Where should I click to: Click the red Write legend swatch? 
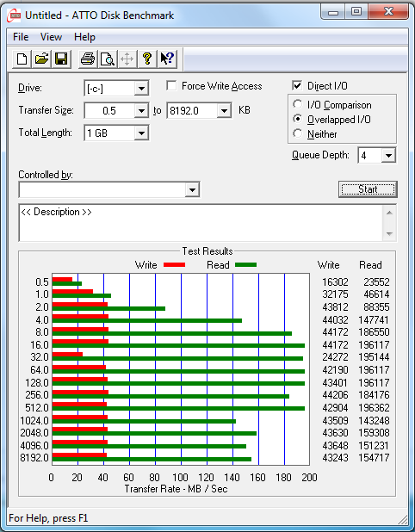[x=175, y=264]
